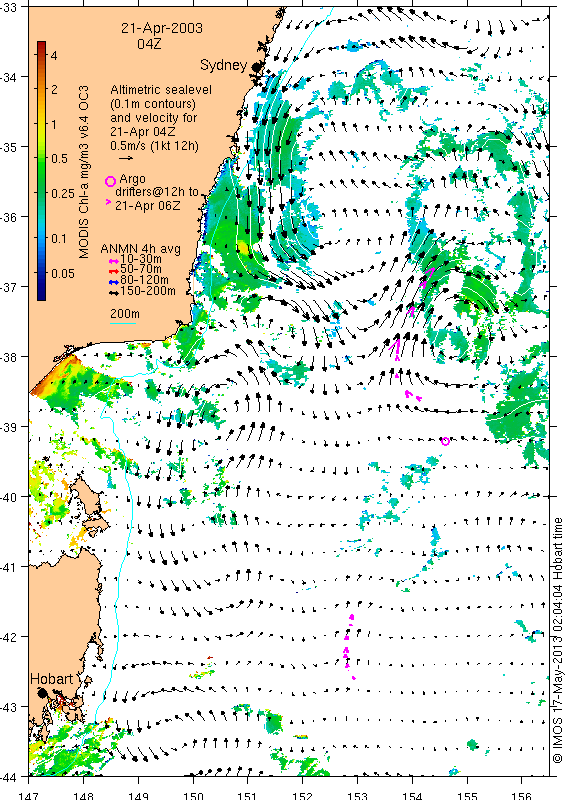The image size is (570, 800).
Task: Click the '50-70m' depth label
Action: (141, 269)
